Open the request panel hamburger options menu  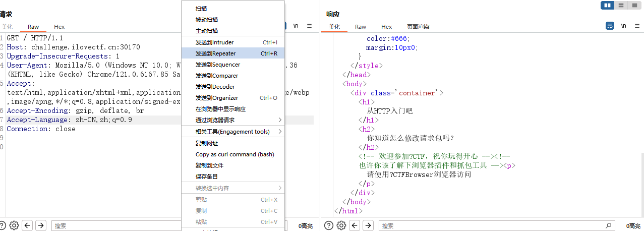(x=310, y=26)
